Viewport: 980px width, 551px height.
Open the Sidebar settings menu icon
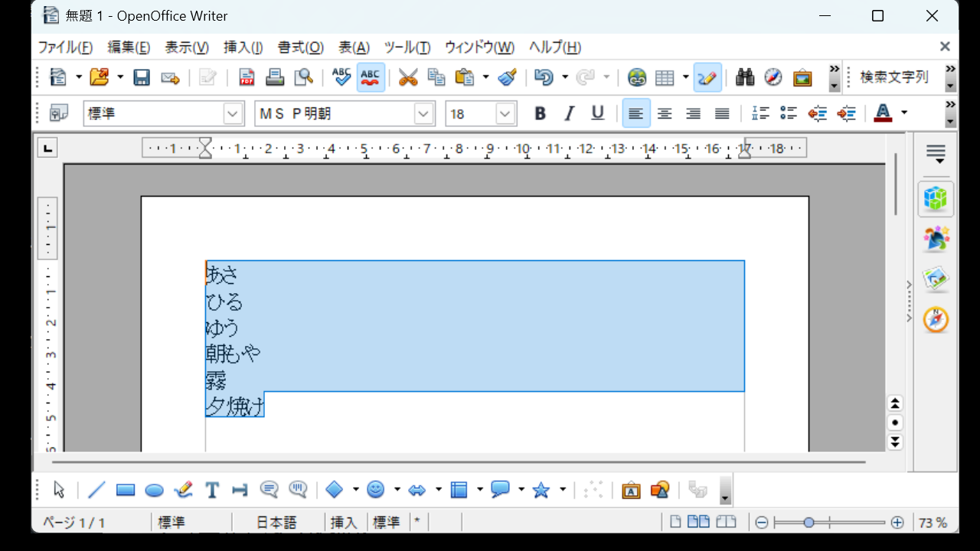tap(936, 153)
